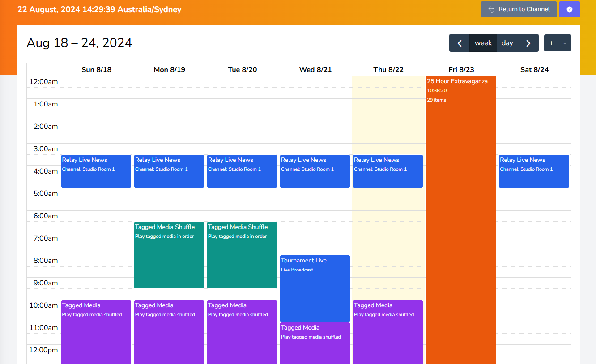Zoom out calendar with minus button
Viewport: 596px width, 364px height.
coord(565,43)
